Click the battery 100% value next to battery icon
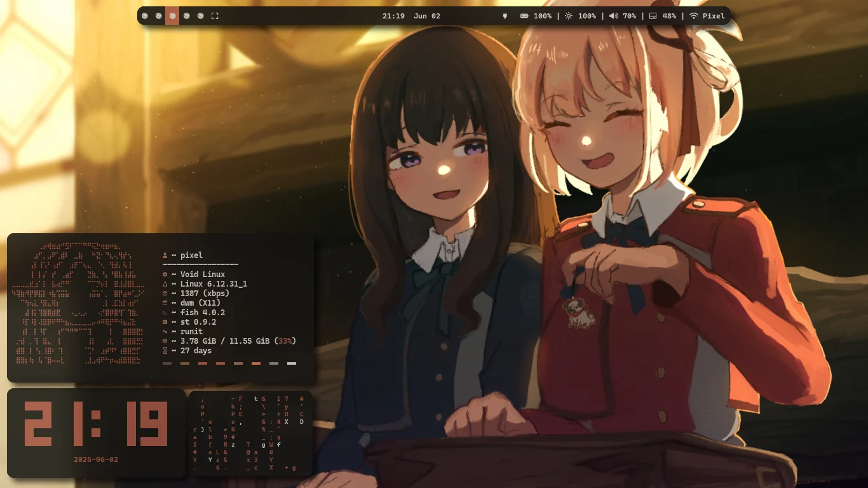Screen dimensions: 868x488 tap(543, 16)
